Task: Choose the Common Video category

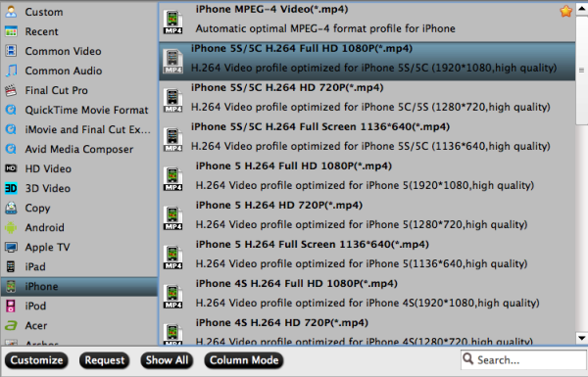Action: click(79, 51)
